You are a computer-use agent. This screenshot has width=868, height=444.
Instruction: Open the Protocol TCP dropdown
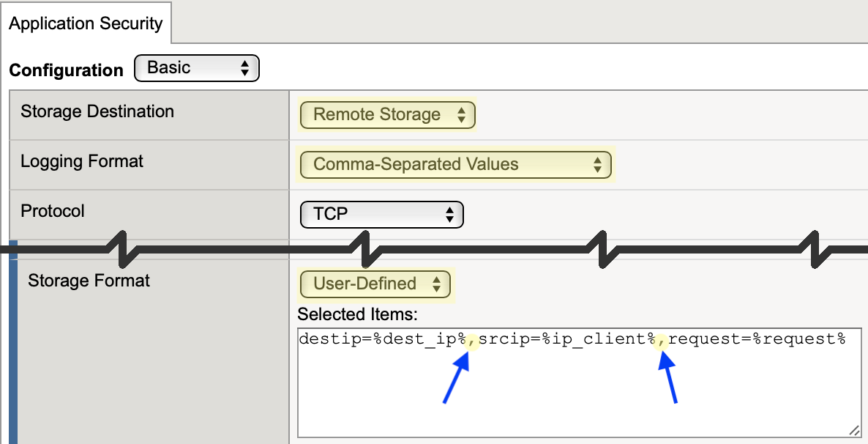[x=381, y=215]
